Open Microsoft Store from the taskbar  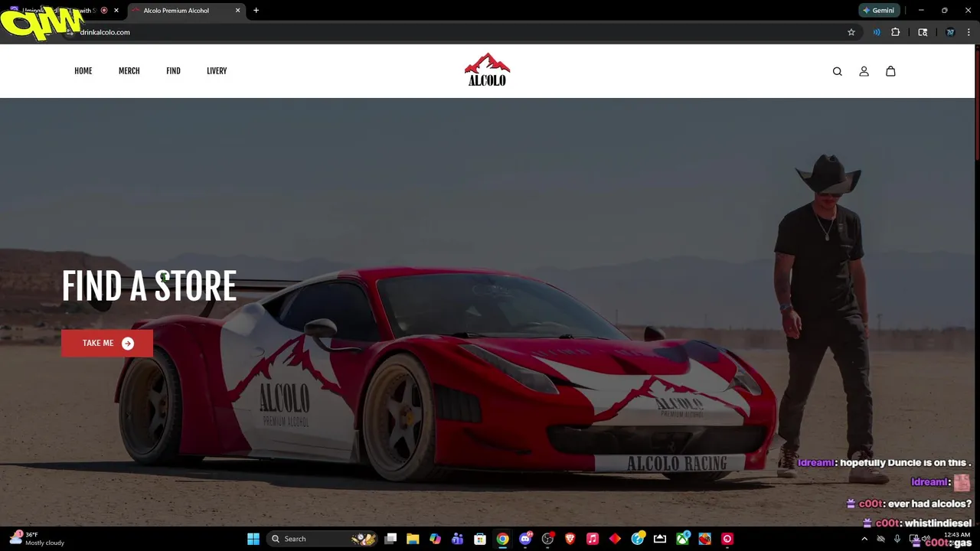(480, 539)
